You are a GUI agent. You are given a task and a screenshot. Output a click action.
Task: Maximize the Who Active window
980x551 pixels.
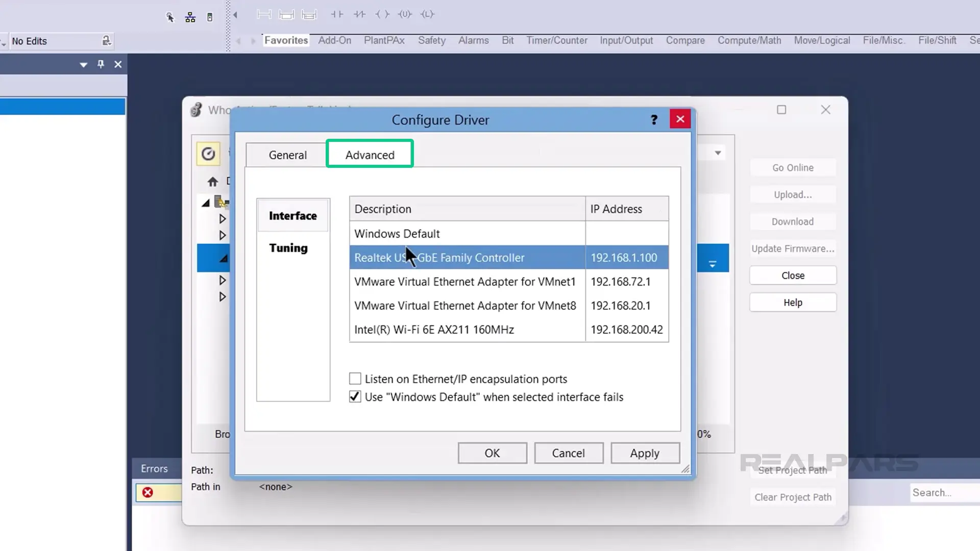[781, 110]
